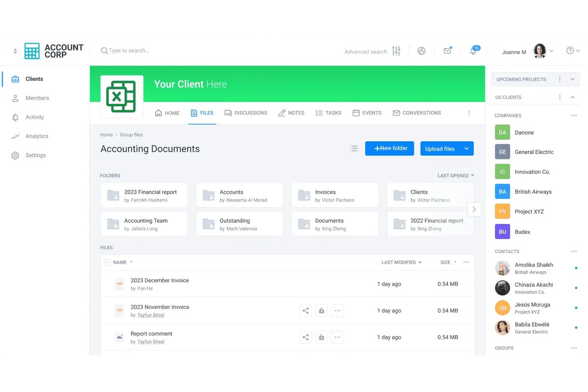Open more options for Report comment
588x392 pixels.
point(337,337)
